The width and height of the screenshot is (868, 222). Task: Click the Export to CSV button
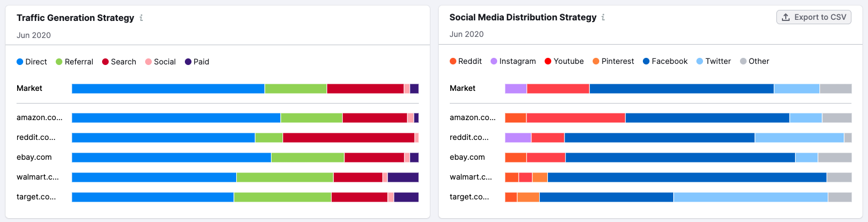[x=813, y=17]
